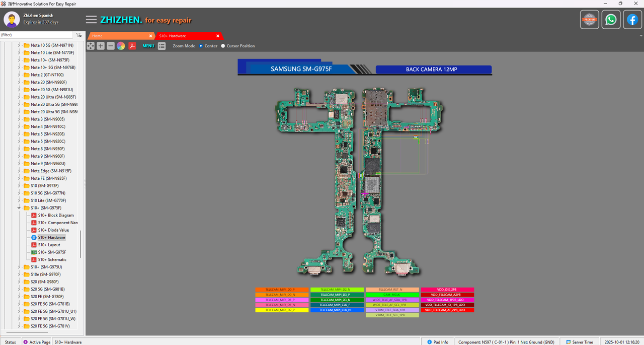Click the Server Time label

(583, 342)
